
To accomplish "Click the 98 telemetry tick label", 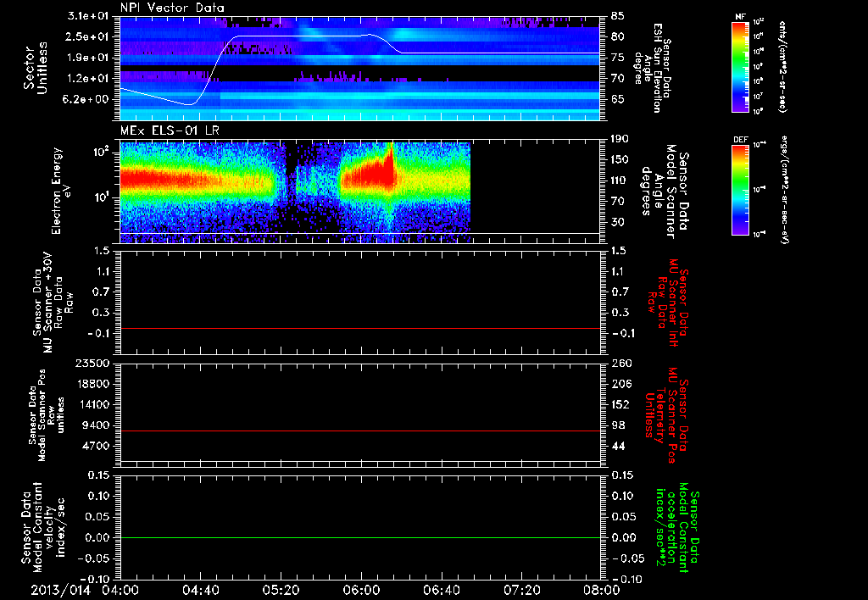I will [618, 425].
